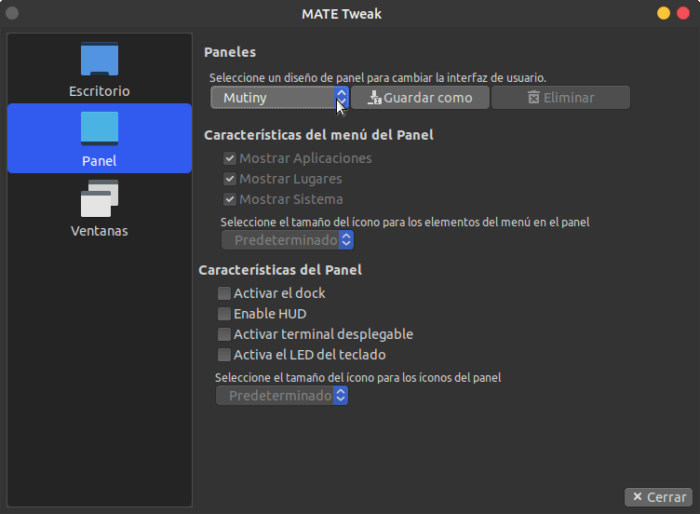Screen dimensions: 700x514
Task: Click the Características del Panel heading
Action: click(280, 270)
